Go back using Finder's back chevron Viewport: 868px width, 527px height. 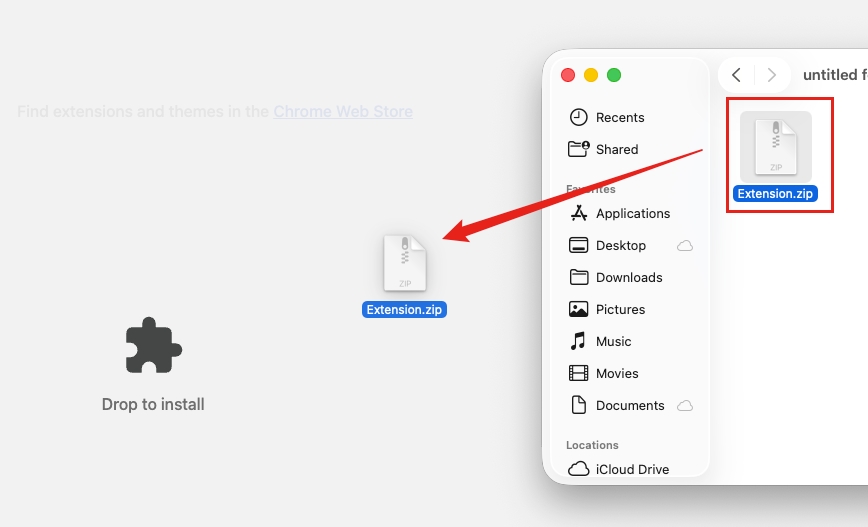[x=737, y=75]
